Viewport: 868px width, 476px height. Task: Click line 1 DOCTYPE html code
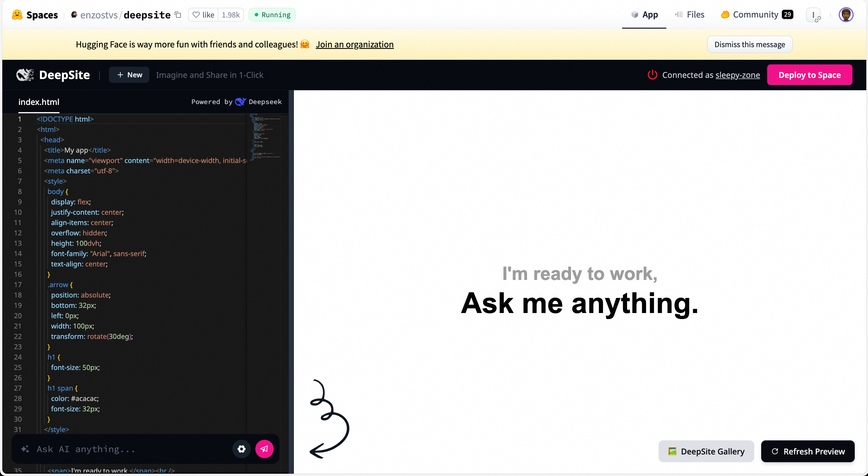65,119
